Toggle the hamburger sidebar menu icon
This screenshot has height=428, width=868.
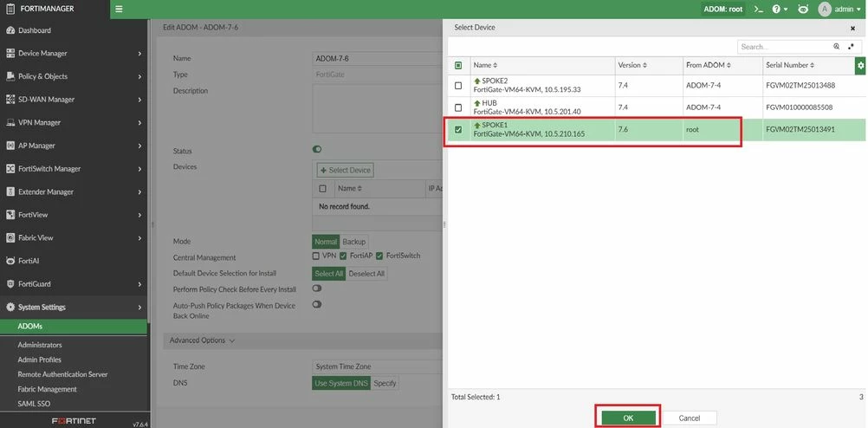[119, 10]
